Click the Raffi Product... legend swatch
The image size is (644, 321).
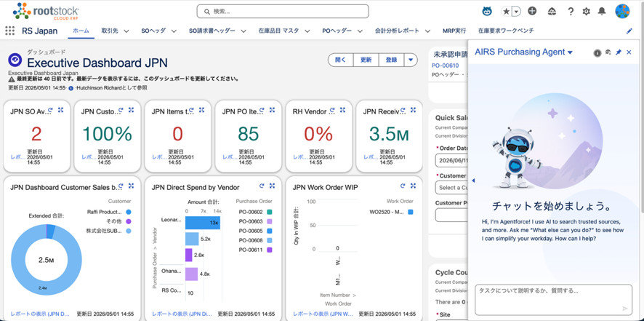click(129, 212)
